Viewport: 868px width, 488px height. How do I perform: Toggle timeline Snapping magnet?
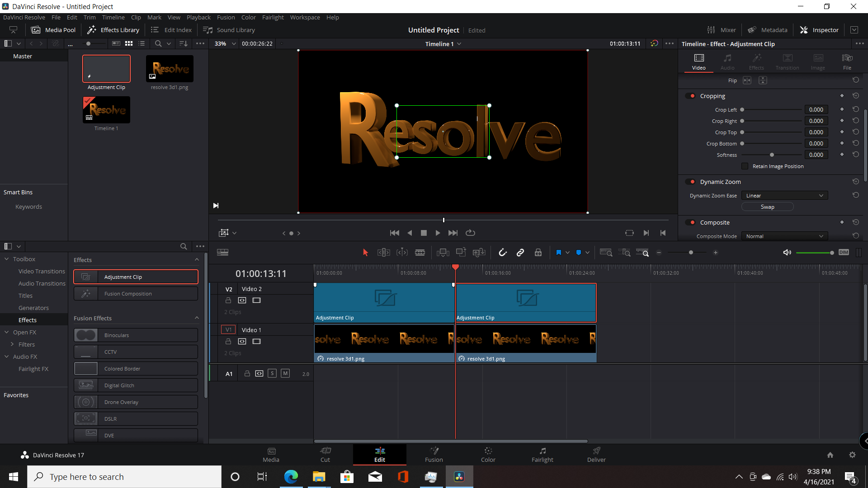pos(503,253)
